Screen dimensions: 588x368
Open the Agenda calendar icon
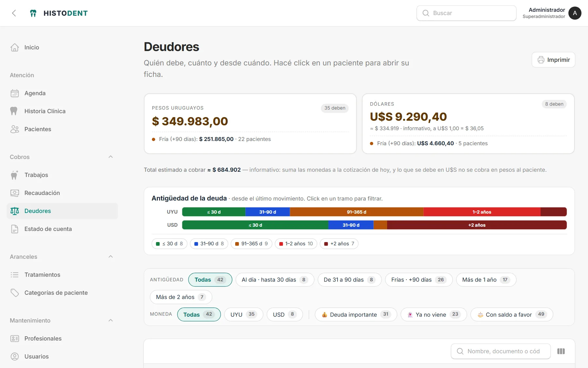coord(15,93)
